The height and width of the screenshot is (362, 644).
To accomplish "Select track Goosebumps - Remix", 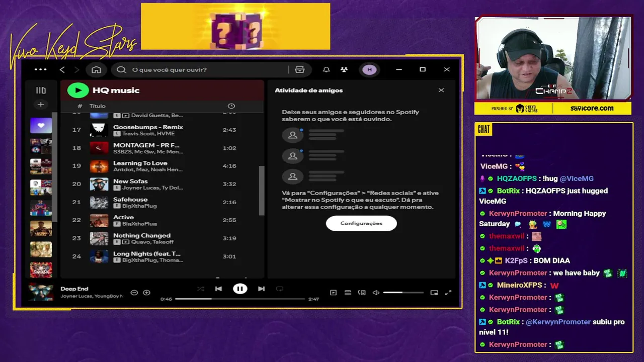I will 163,130.
